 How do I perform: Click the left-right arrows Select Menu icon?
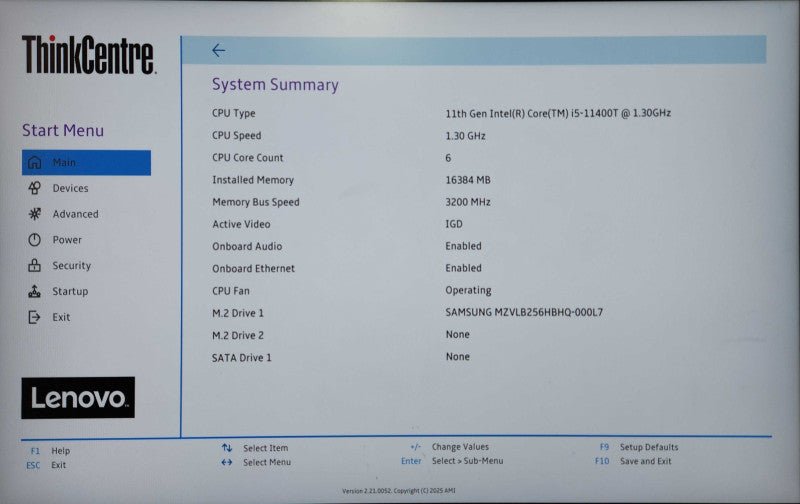[x=227, y=462]
